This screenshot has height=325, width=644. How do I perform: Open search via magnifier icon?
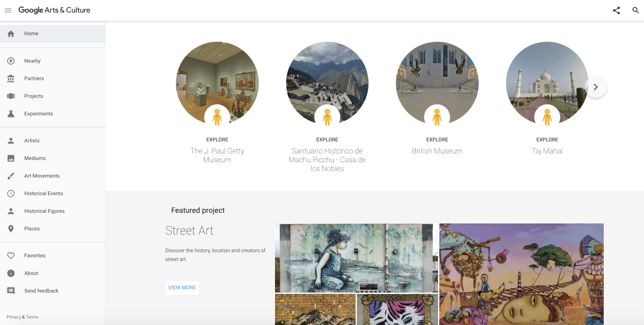636,10
